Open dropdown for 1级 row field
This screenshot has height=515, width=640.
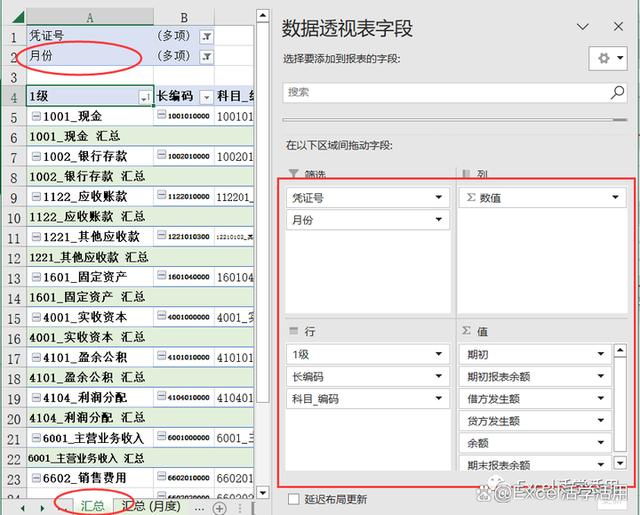coord(438,354)
